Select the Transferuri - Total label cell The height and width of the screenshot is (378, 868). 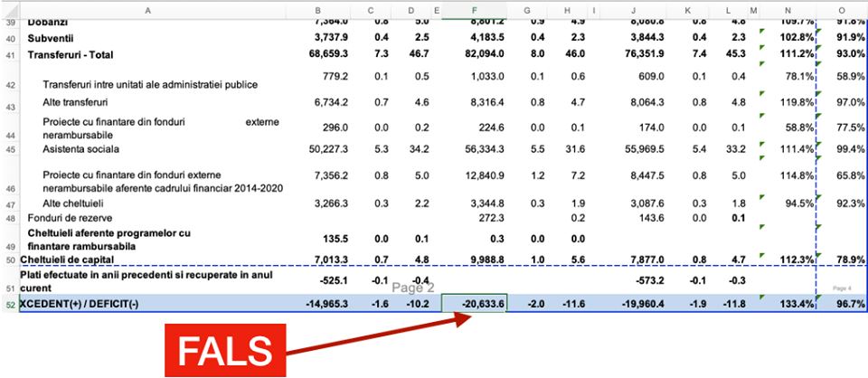point(71,55)
